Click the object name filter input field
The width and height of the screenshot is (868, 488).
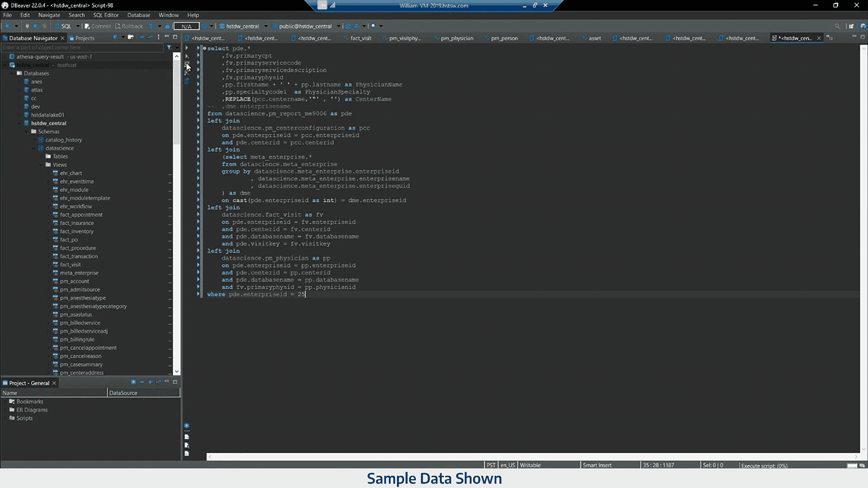point(82,47)
